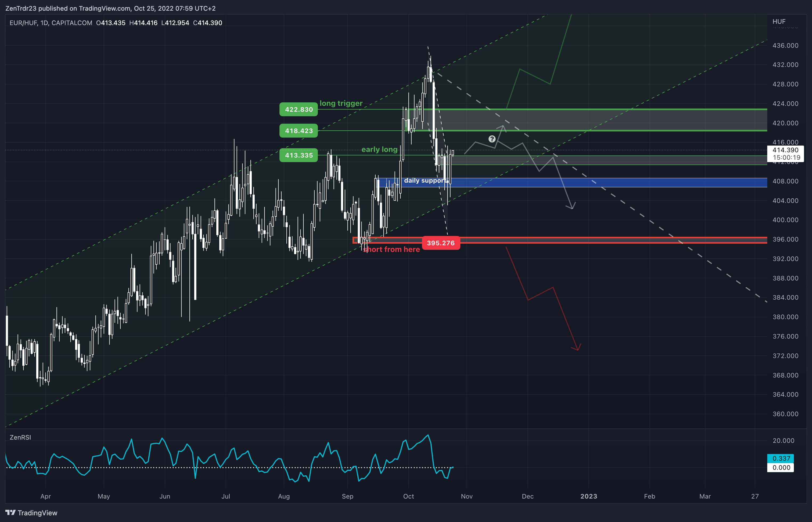
Task: Click the Jul time axis label
Action: [226, 496]
